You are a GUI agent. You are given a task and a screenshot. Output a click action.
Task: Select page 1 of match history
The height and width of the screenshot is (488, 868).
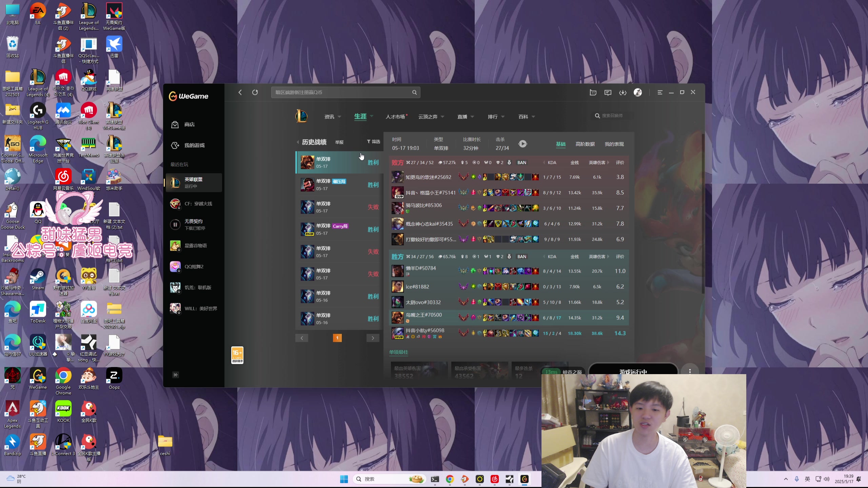pos(337,338)
